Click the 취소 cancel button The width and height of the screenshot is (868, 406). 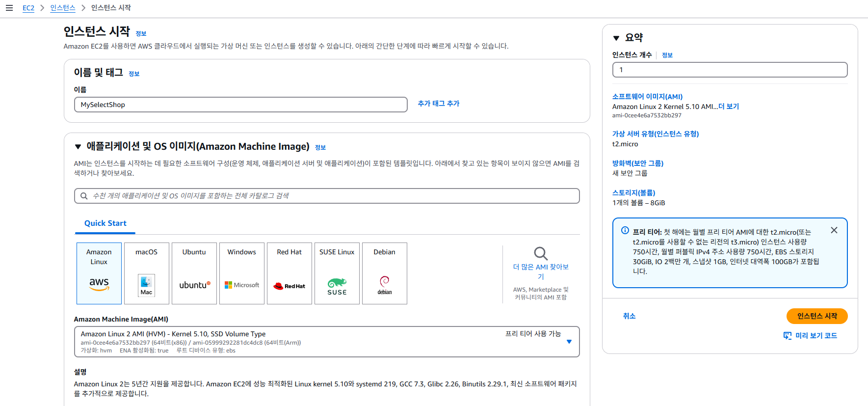629,316
